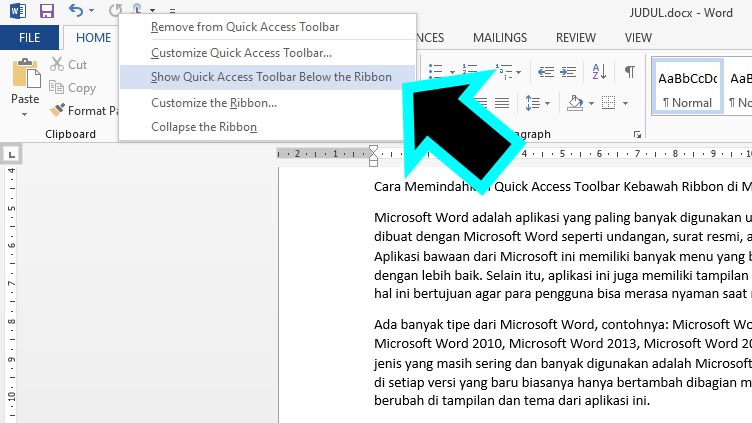Click the line starting 'dengan lebih baik. Selain itu'
The image size is (752, 423).
pyautogui.click(x=563, y=275)
